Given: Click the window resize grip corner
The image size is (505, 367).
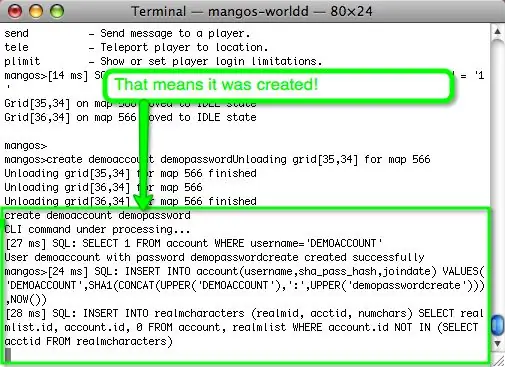Looking at the screenshot, I should point(498,361).
